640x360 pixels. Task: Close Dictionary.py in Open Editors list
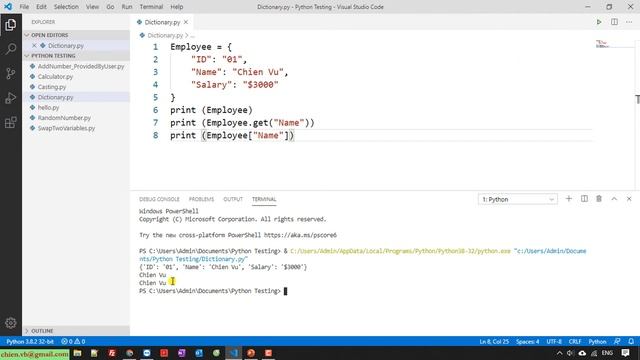(x=34, y=46)
